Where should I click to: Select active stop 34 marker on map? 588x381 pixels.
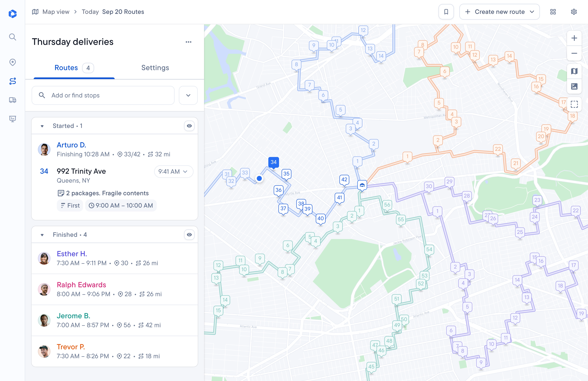(x=273, y=162)
